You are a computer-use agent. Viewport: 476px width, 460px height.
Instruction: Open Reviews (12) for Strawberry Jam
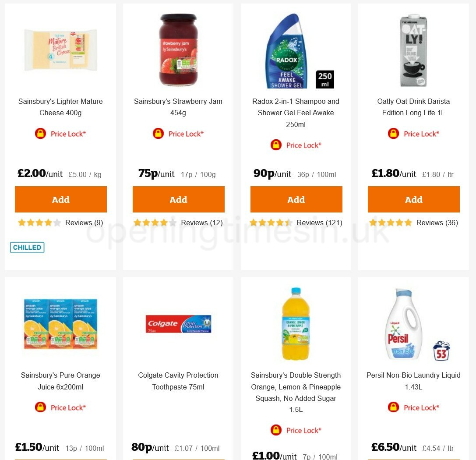(x=202, y=223)
